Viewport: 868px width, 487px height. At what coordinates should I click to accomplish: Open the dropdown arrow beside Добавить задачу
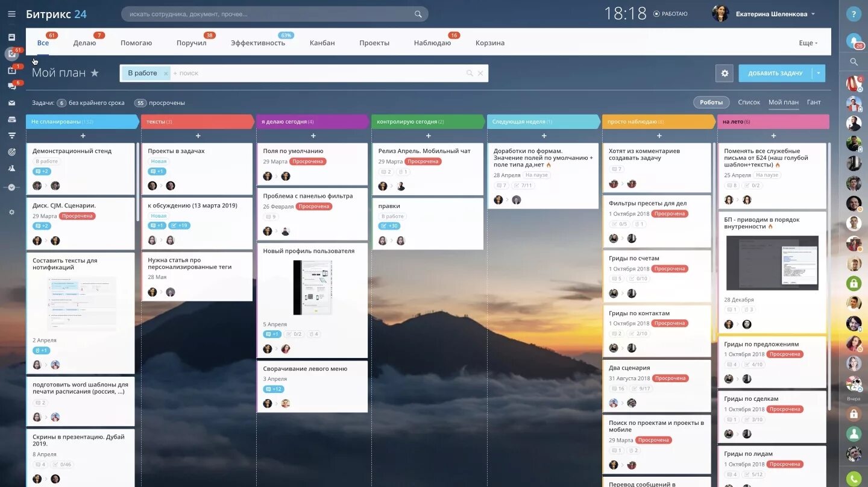point(819,73)
